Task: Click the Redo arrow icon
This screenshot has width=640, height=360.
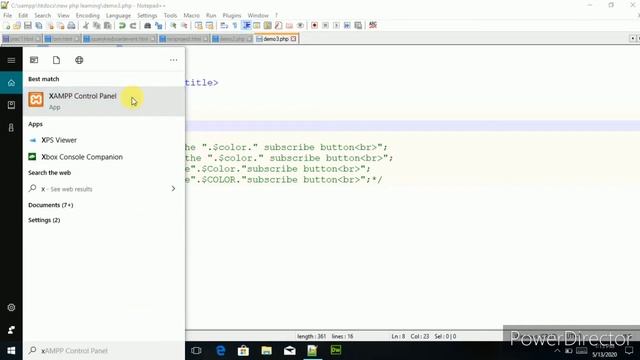Action: point(133,25)
